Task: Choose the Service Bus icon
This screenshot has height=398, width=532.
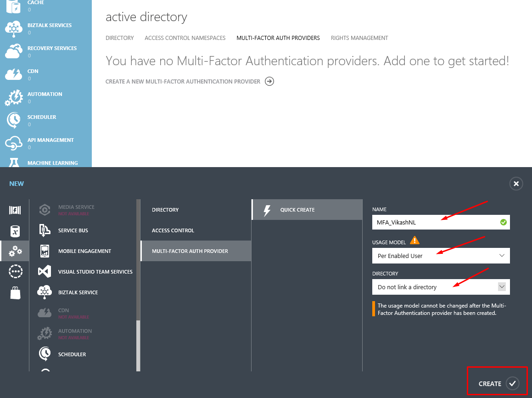Action: click(x=45, y=230)
